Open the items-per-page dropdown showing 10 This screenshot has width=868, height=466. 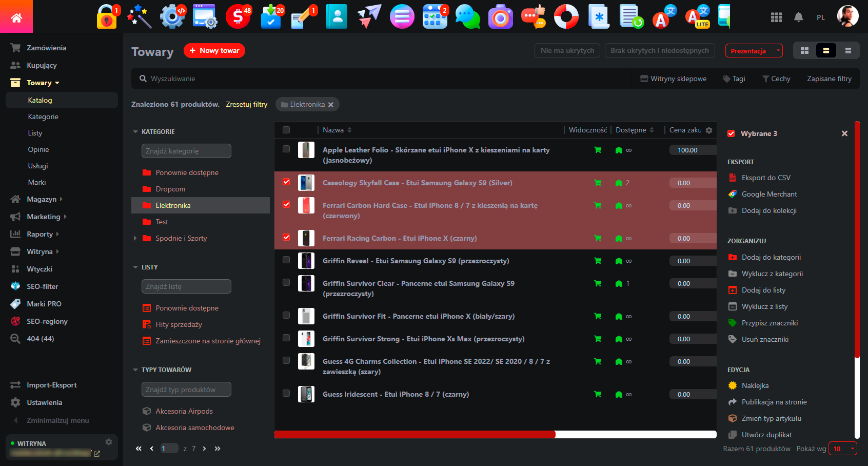click(x=842, y=449)
